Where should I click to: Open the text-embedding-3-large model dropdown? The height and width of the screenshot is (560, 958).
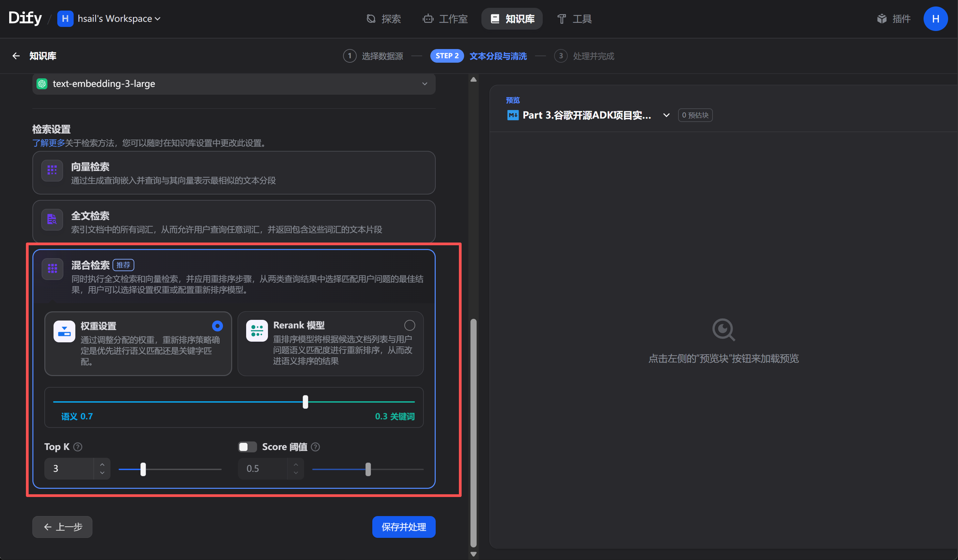234,83
